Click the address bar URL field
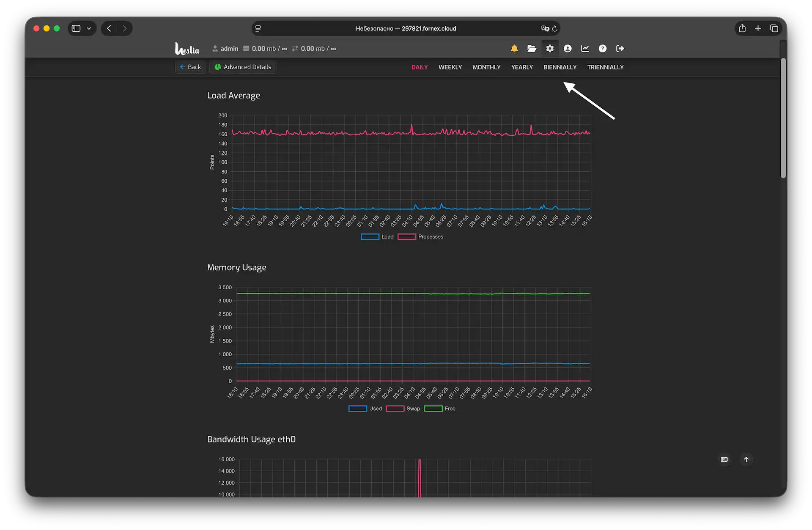 pyautogui.click(x=406, y=28)
